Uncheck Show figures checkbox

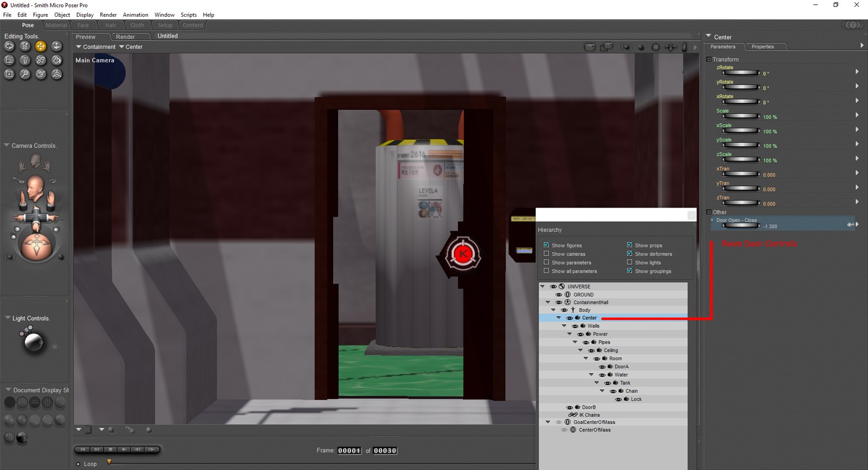click(x=546, y=245)
